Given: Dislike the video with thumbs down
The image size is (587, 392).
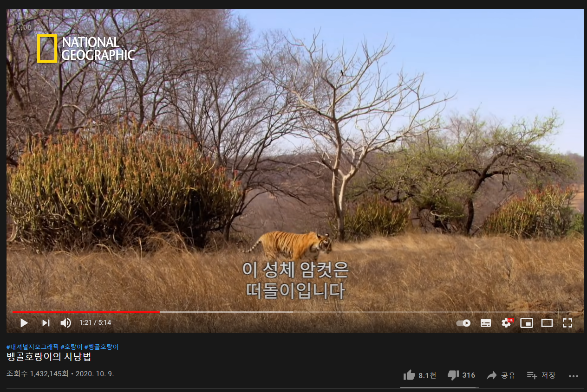Looking at the screenshot, I should [461, 375].
